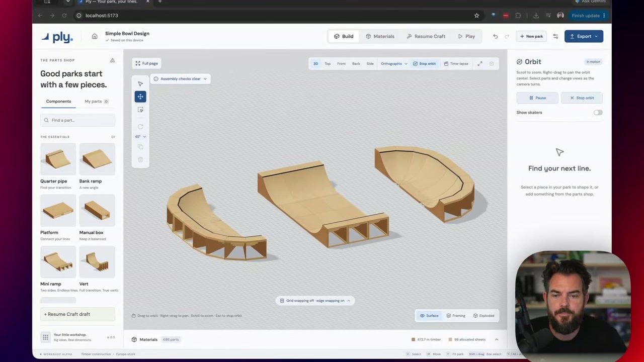Choose the box select tool

tap(140, 110)
